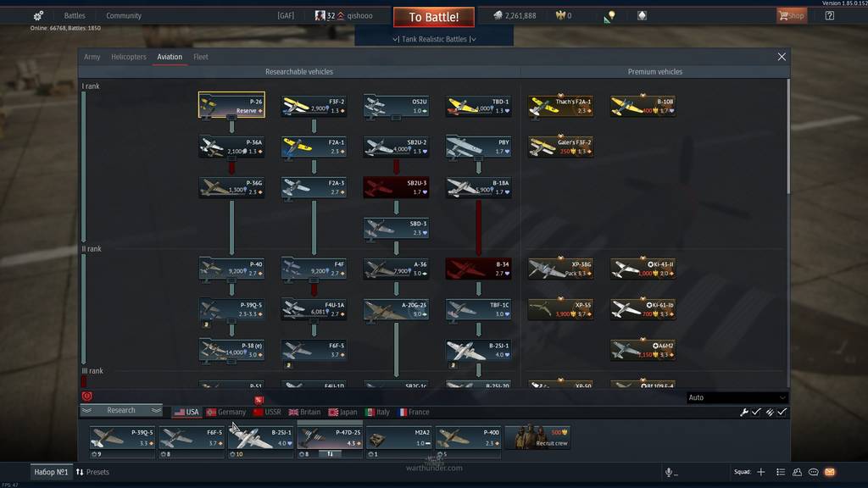Select the P-26 Reserve aircraft thumbnail
The width and height of the screenshot is (868, 488).
(x=231, y=105)
